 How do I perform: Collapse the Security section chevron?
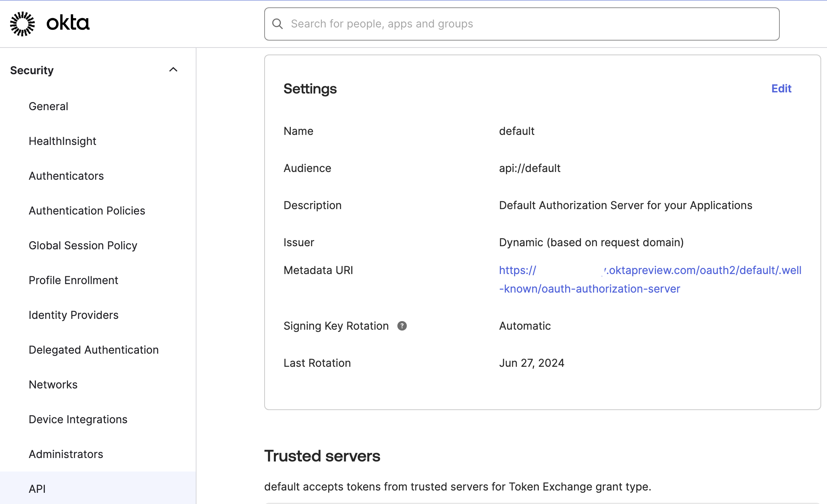173,70
